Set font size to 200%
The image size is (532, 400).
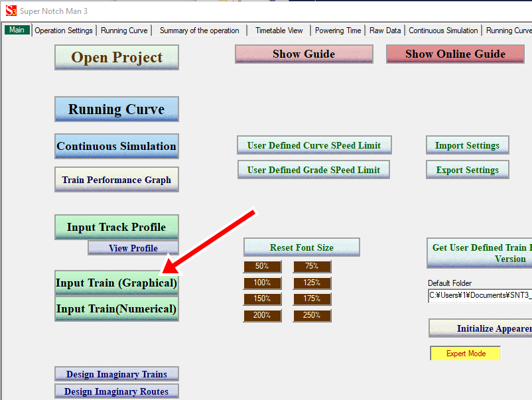pos(262,316)
